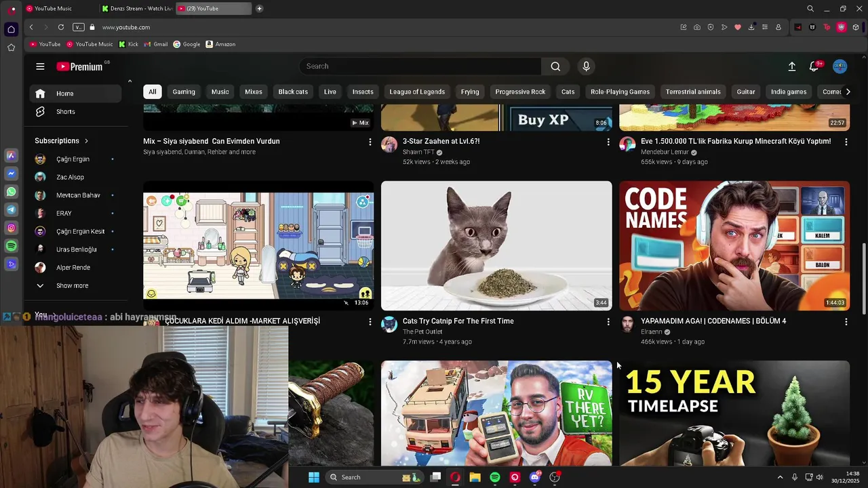The height and width of the screenshot is (488, 868).
Task: Select the All filter chip
Action: click(153, 91)
